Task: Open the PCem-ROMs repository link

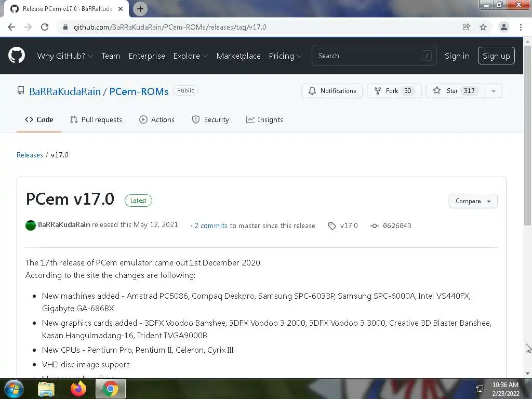Action: (x=139, y=91)
